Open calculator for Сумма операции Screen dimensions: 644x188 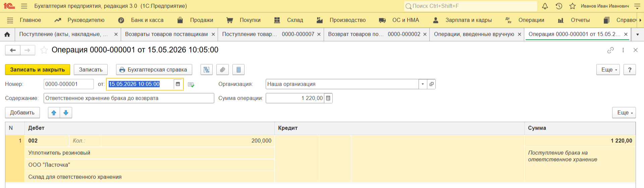point(328,98)
